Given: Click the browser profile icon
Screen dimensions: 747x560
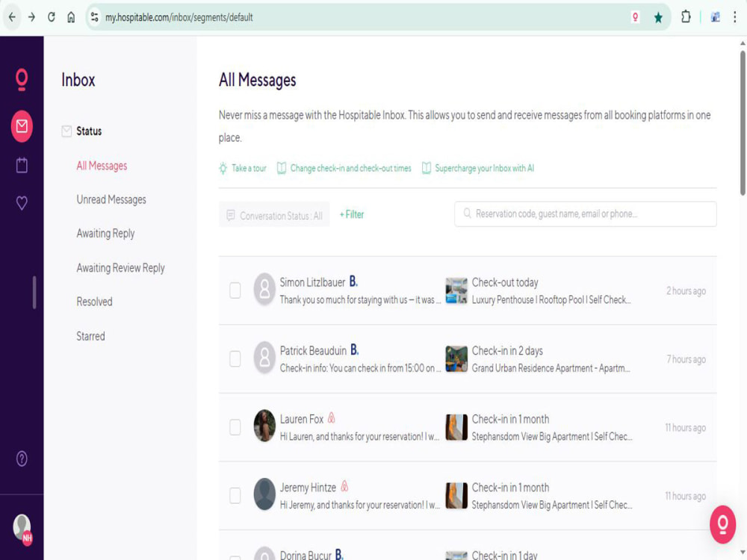Looking at the screenshot, I should (x=715, y=18).
